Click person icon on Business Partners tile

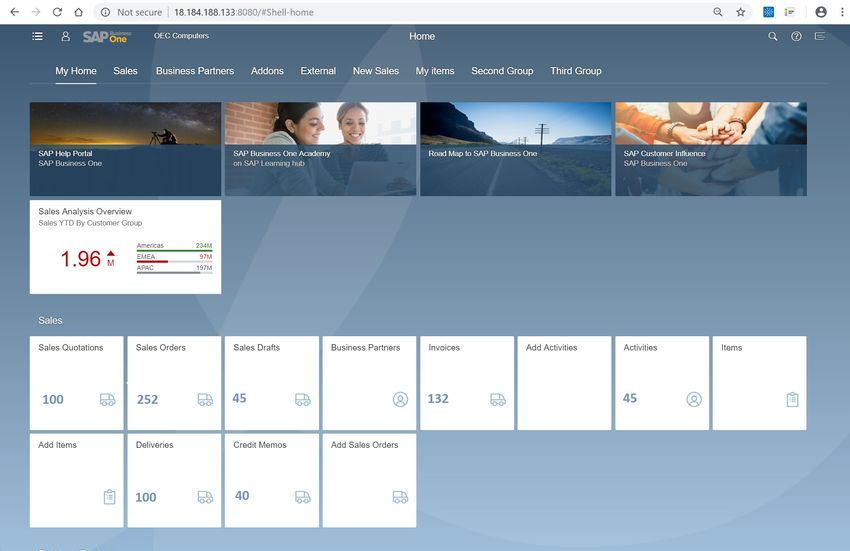[x=400, y=400]
